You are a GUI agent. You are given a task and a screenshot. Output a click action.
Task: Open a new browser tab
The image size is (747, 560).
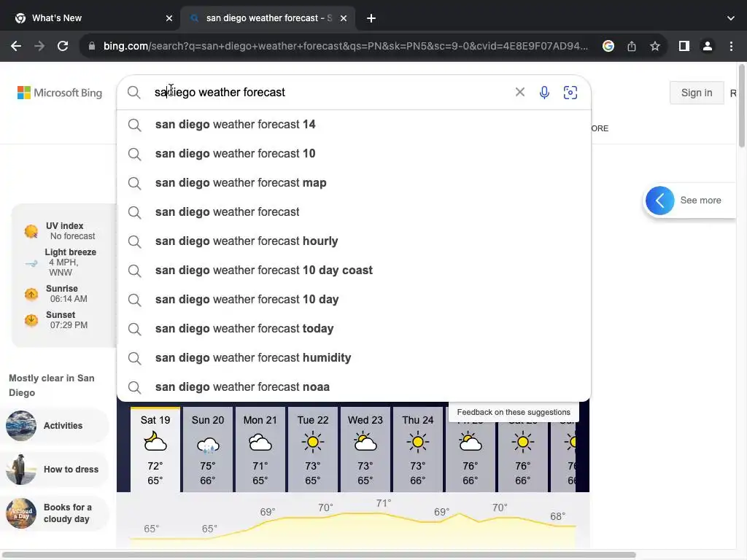[x=371, y=18]
